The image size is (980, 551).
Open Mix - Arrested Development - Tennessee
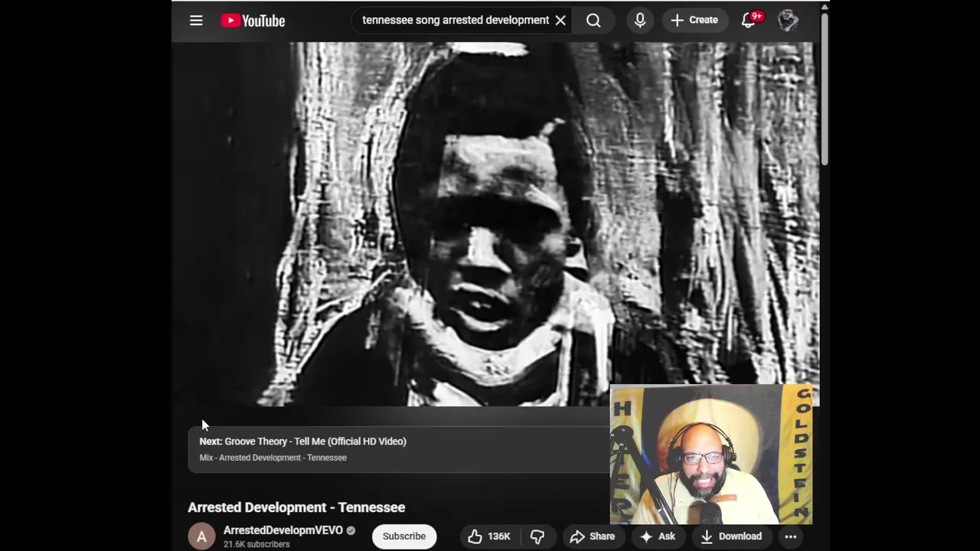pos(273,458)
